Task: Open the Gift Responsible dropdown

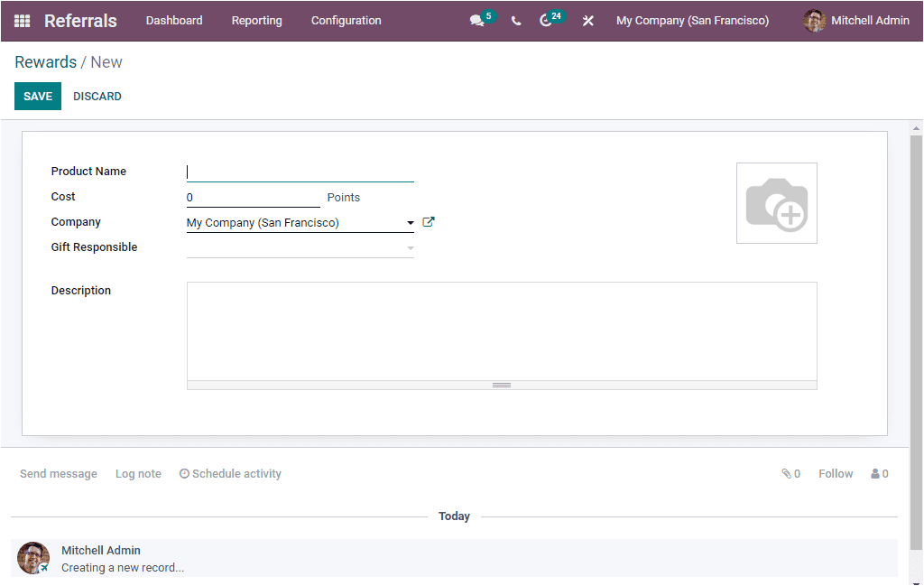Action: click(410, 246)
